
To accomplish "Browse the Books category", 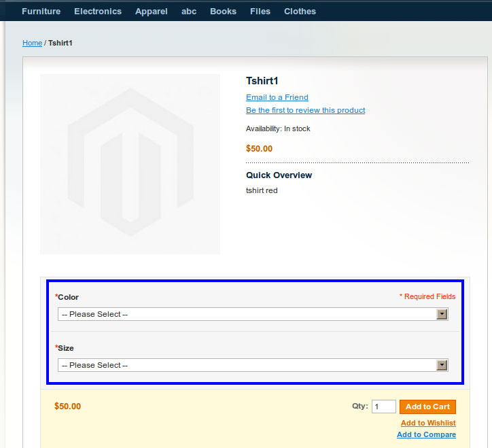I will coord(223,11).
